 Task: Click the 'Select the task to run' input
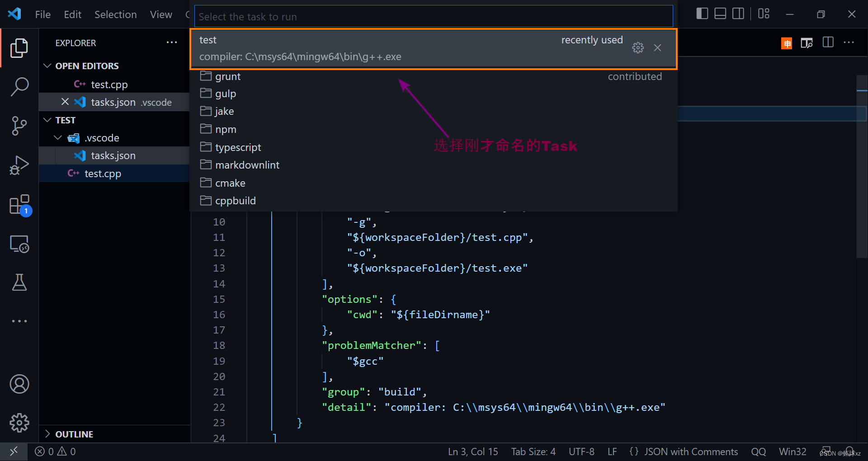433,17
